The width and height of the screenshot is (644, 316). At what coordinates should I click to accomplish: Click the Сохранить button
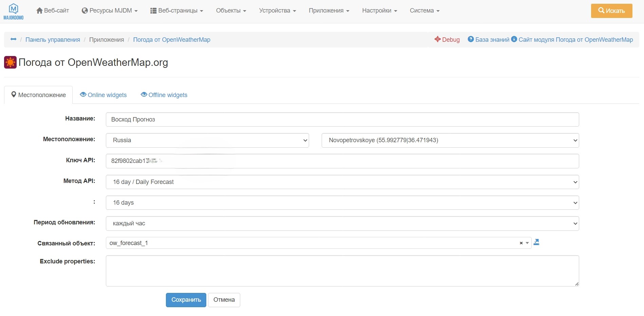[x=186, y=300]
